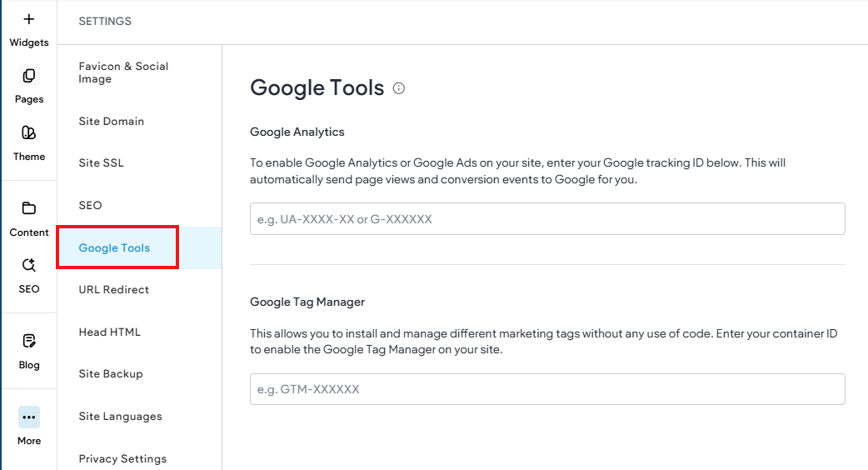Viewport: 868px width, 470px height.
Task: Click the More ellipsis icon
Action: point(29,417)
